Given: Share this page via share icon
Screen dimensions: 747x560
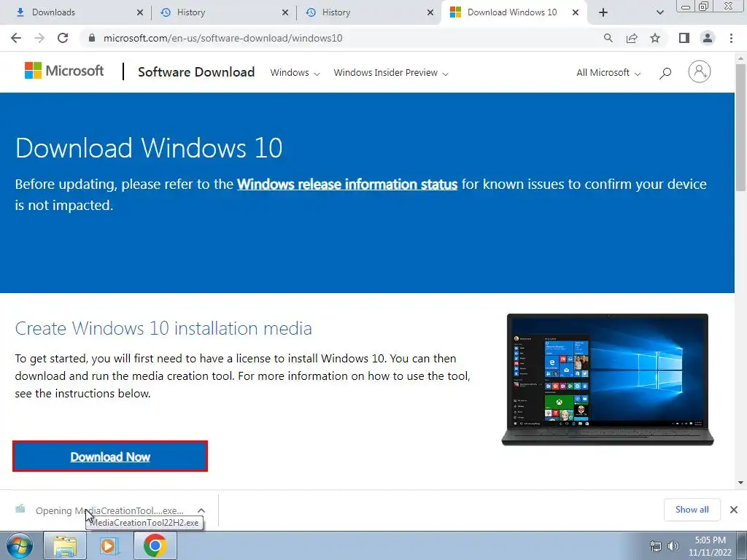Looking at the screenshot, I should [x=632, y=38].
